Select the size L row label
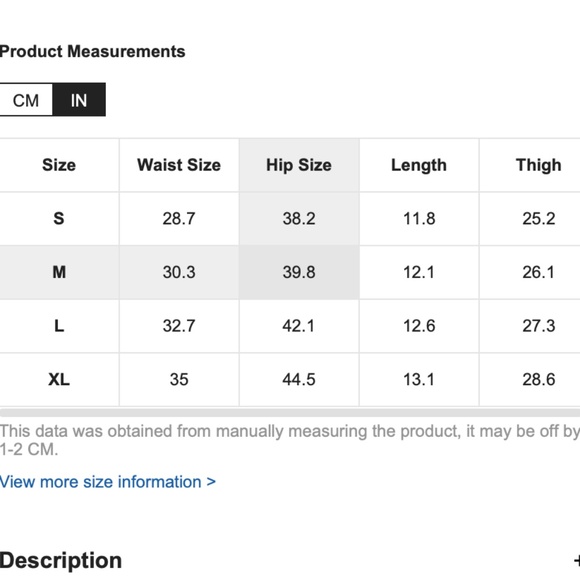The width and height of the screenshot is (580, 580). click(x=59, y=326)
